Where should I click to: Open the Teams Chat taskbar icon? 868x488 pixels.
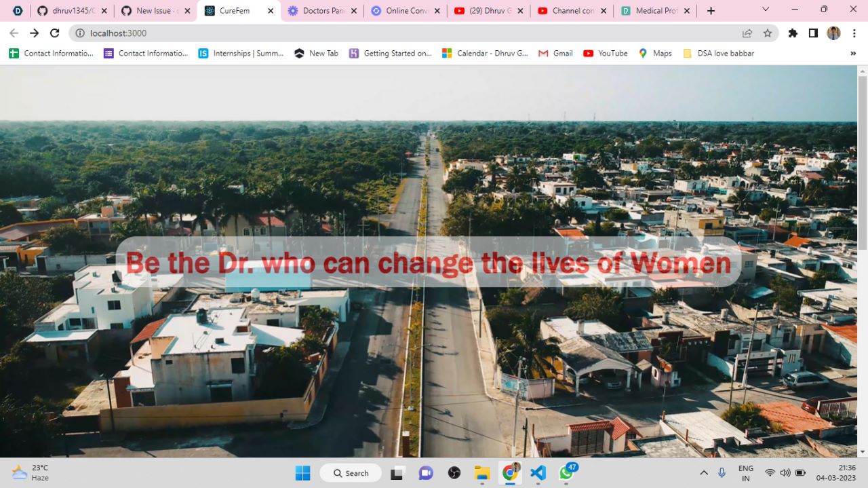point(426,473)
